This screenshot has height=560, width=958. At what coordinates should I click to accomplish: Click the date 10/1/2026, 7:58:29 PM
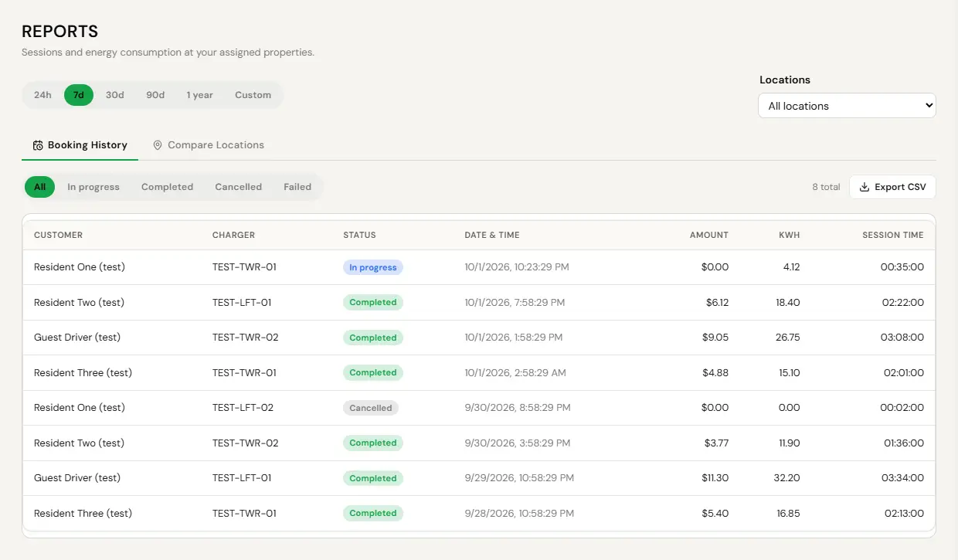tap(515, 303)
